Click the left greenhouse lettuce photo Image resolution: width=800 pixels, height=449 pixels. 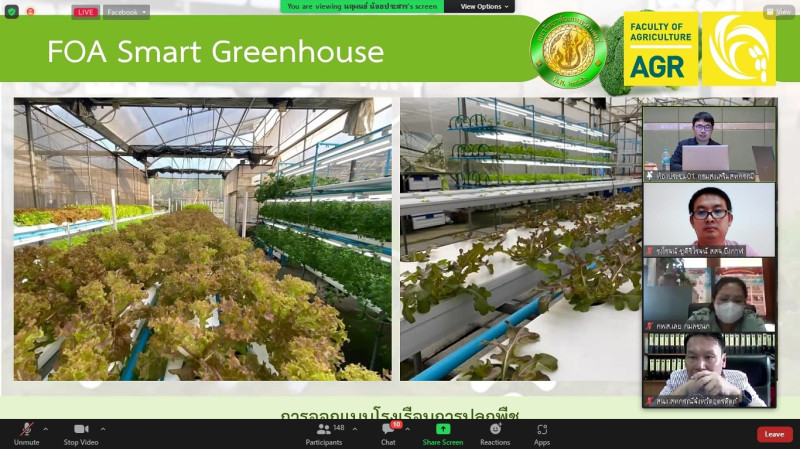pyautogui.click(x=203, y=239)
